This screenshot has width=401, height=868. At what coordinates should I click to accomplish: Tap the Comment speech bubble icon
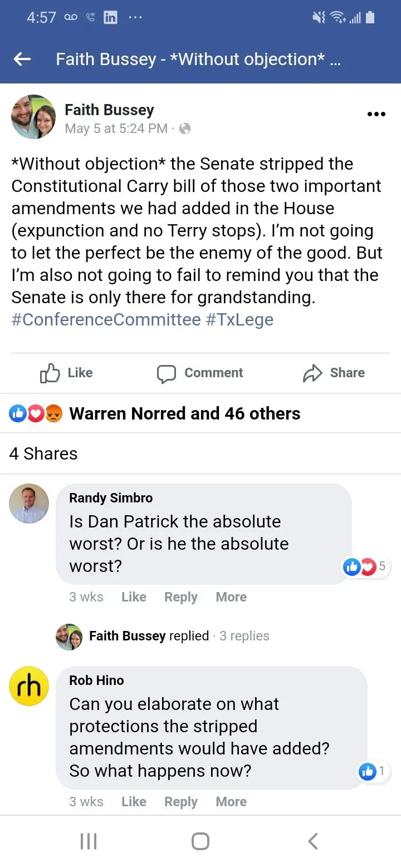tap(167, 374)
